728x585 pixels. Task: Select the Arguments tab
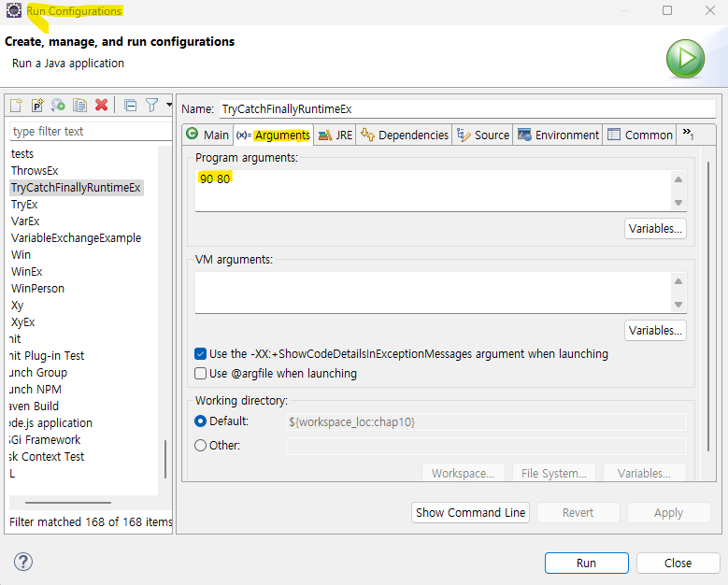coord(273,136)
